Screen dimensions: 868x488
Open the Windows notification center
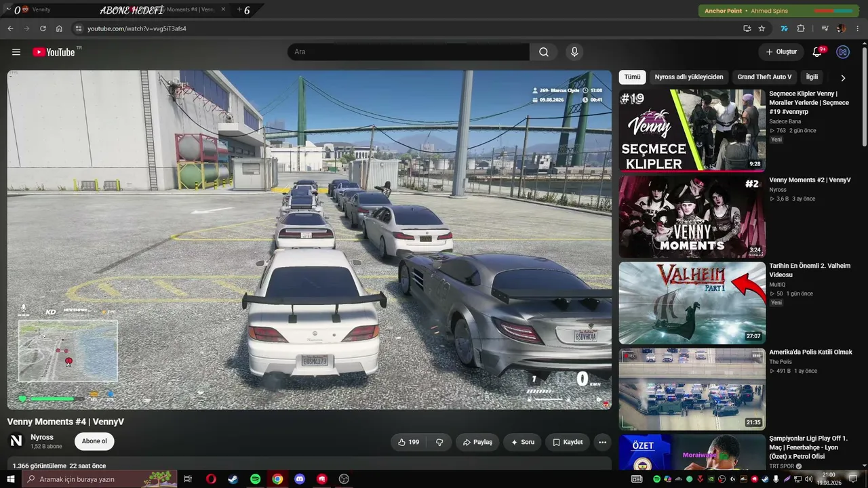tap(853, 479)
